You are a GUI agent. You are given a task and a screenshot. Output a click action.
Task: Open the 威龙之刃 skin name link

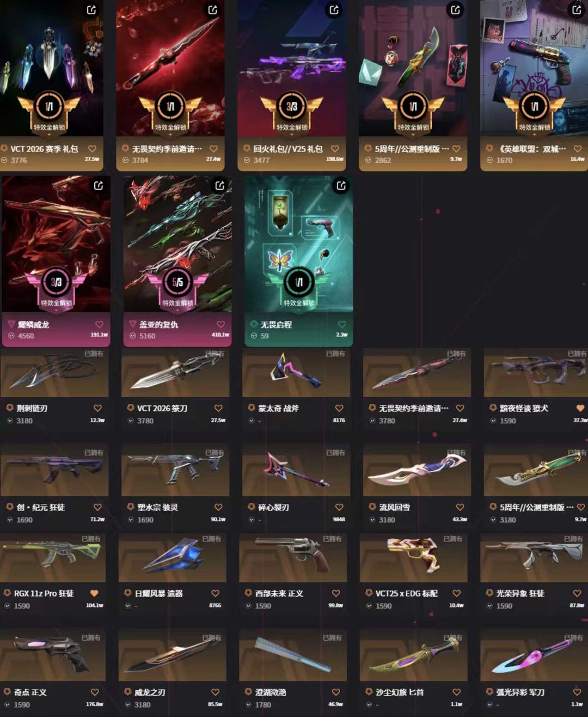point(150,692)
